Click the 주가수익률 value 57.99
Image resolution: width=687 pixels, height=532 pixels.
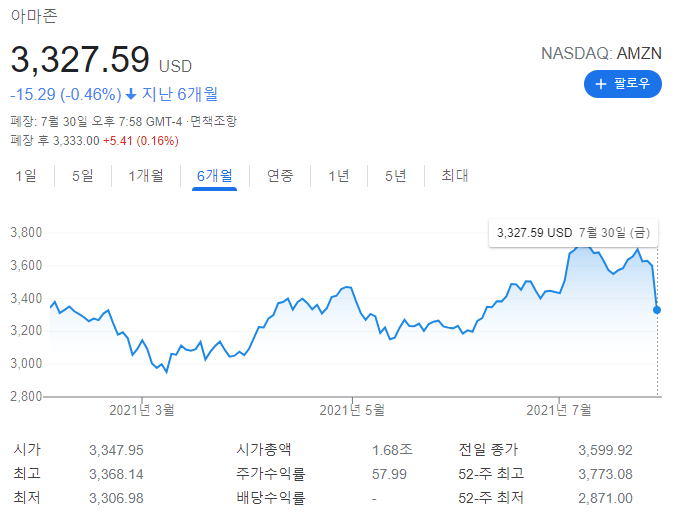(x=389, y=474)
